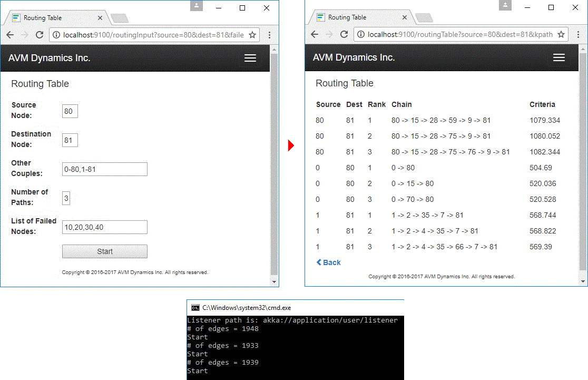Reload the routingTable page in right window
The width and height of the screenshot is (588, 380).
[344, 34]
